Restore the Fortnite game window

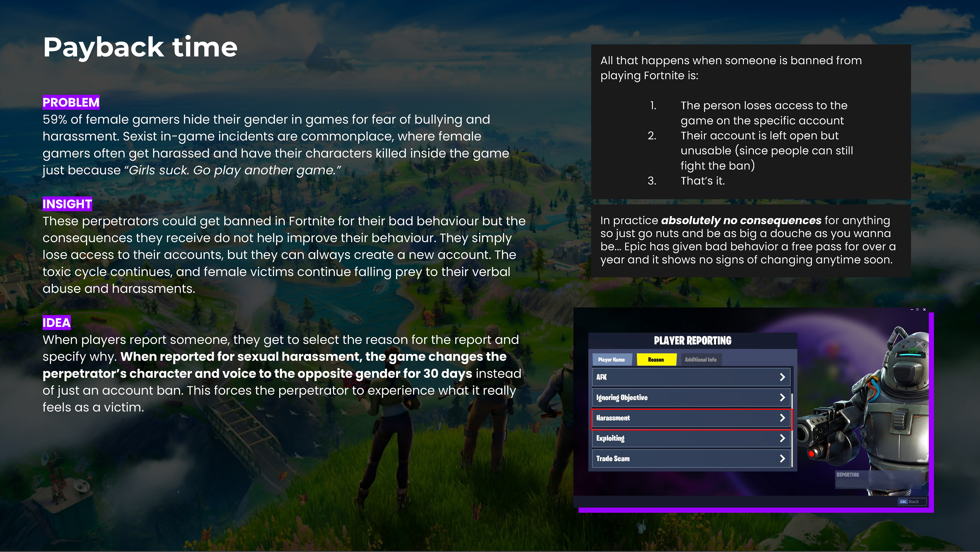918,310
